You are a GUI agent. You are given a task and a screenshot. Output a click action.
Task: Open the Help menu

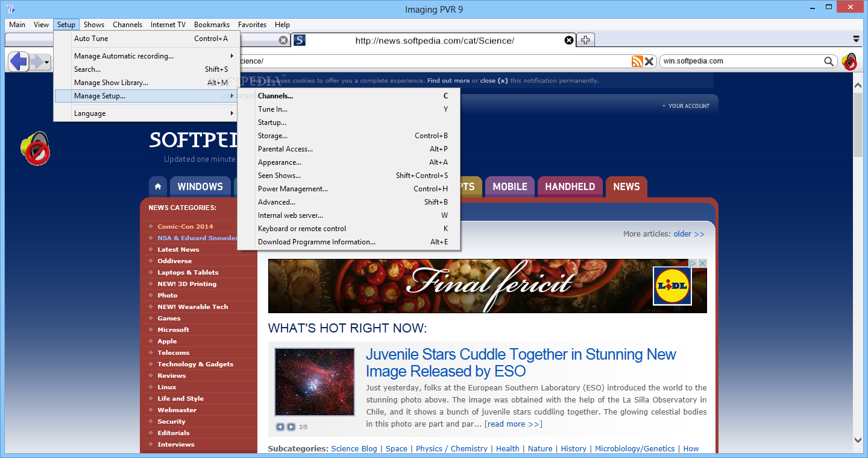282,25
